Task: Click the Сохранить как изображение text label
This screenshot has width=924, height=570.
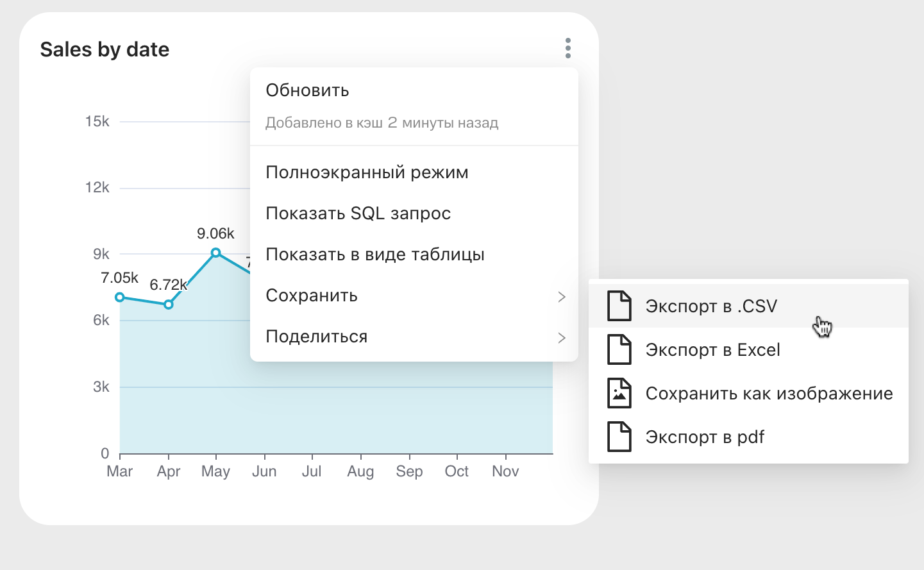Action: (769, 394)
